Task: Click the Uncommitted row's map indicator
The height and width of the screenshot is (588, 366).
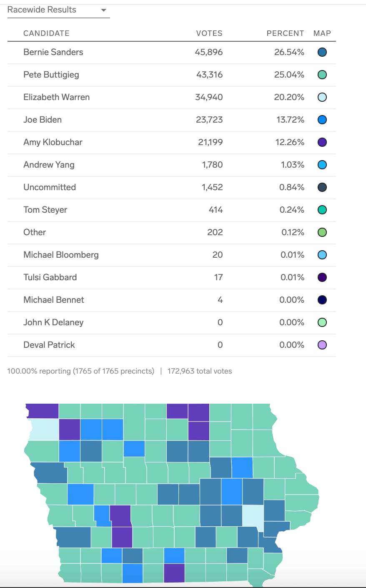Action: click(322, 187)
